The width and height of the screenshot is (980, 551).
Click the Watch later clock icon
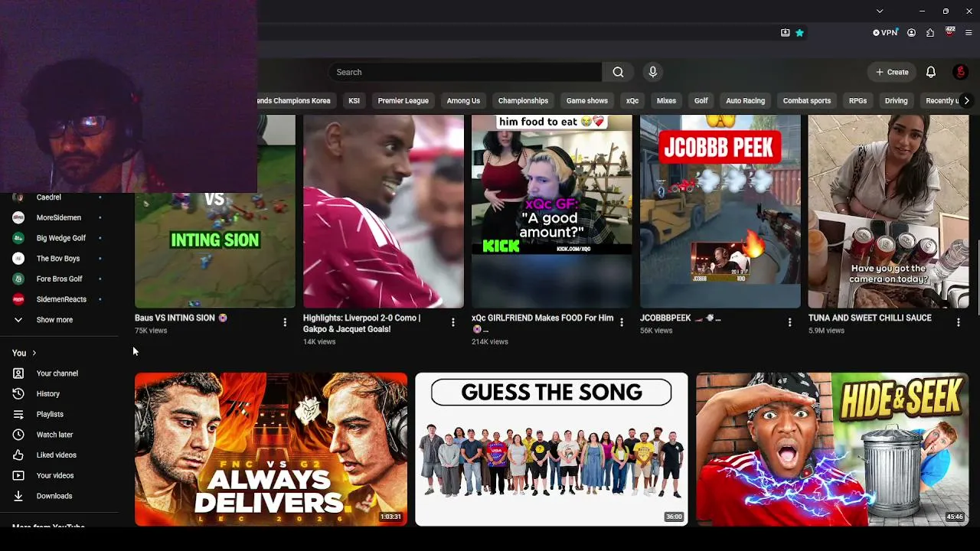(18, 435)
